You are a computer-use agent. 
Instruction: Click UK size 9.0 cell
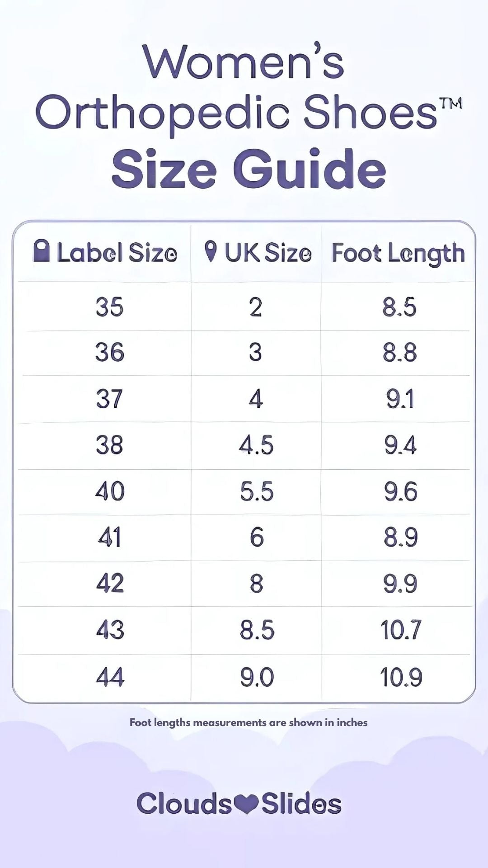pyautogui.click(x=257, y=677)
